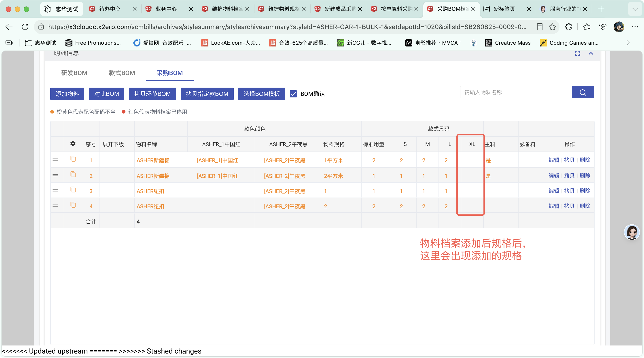Click the copy icon in row 3

click(x=73, y=190)
